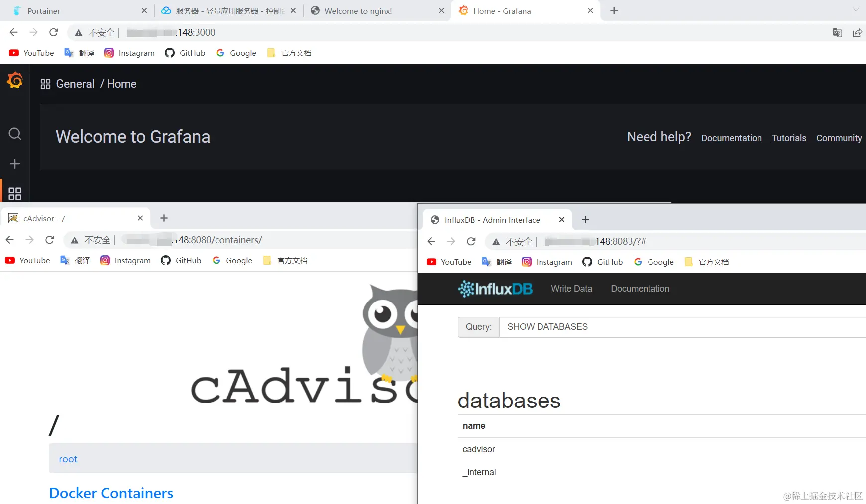Reload the InfluxDB browser page

471,241
